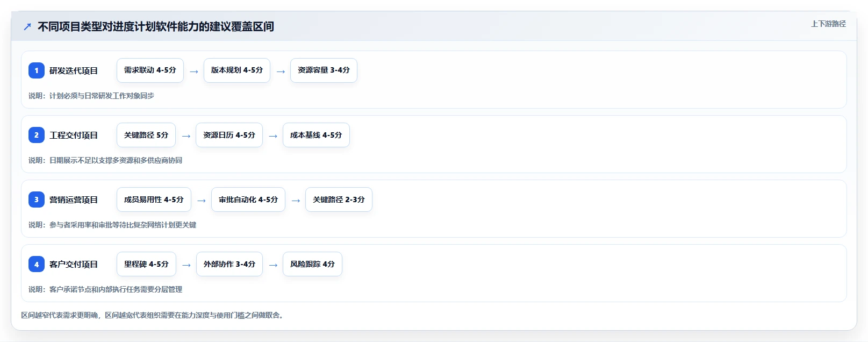Click the arrow between 外部协作 and 风险跟踪

pyautogui.click(x=273, y=265)
